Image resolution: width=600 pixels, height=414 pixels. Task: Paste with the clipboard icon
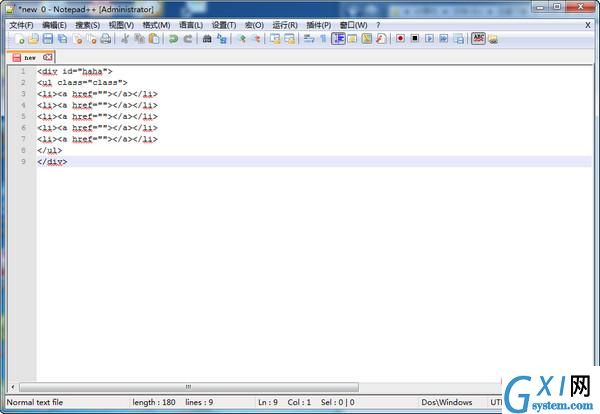coord(154,39)
